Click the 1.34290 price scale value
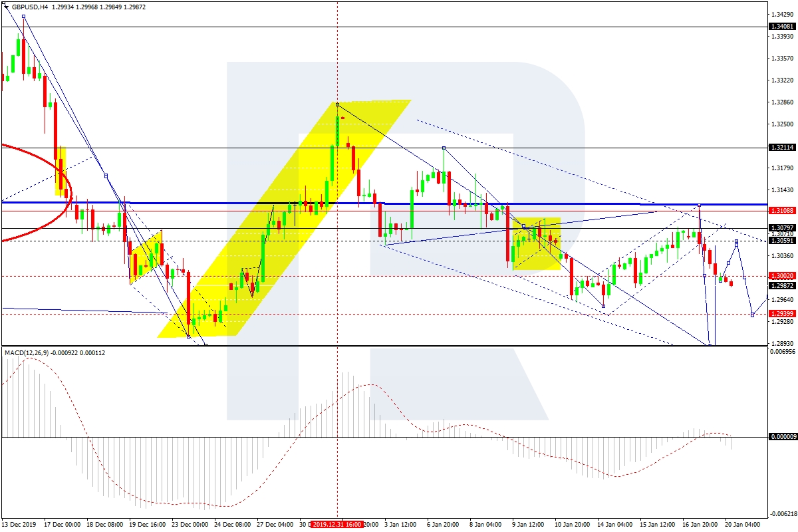This screenshot has height=532, width=798. [x=782, y=14]
